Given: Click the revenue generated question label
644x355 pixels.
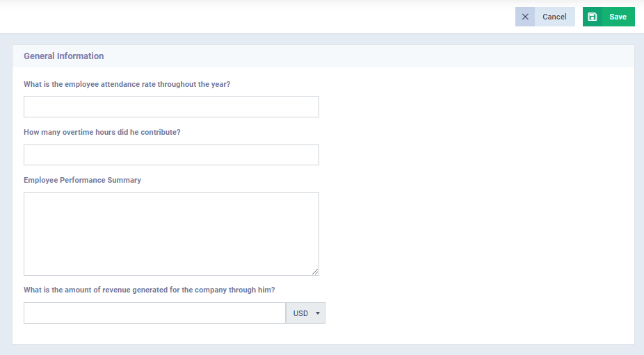Looking at the screenshot, I should coord(149,290).
